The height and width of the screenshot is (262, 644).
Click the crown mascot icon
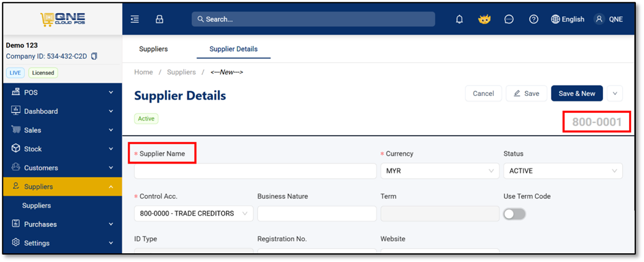pyautogui.click(x=484, y=19)
